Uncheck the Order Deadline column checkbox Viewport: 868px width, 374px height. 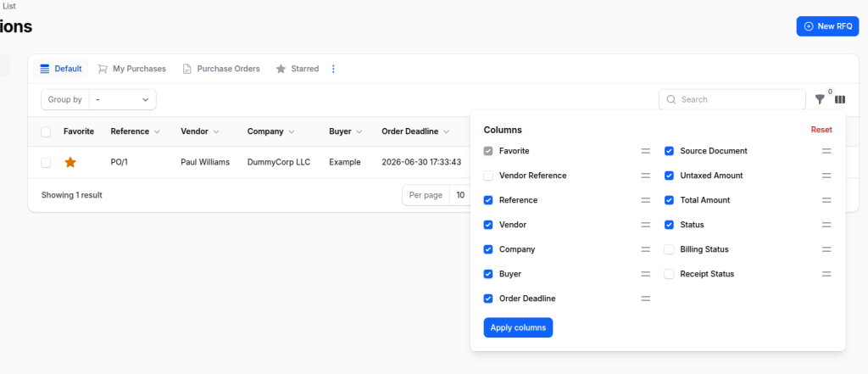(x=488, y=299)
